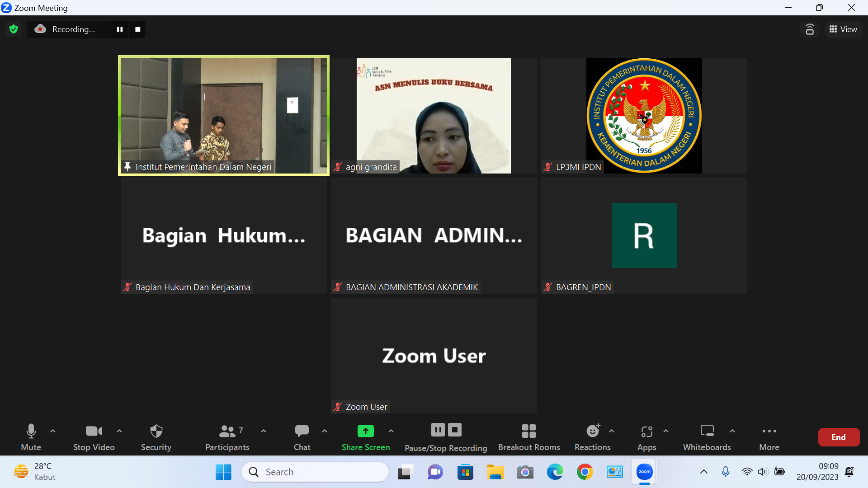Viewport: 868px width, 488px height.
Task: Click muted mic icon beside Bagian Hukum Dan Kerjasama
Action: (127, 287)
